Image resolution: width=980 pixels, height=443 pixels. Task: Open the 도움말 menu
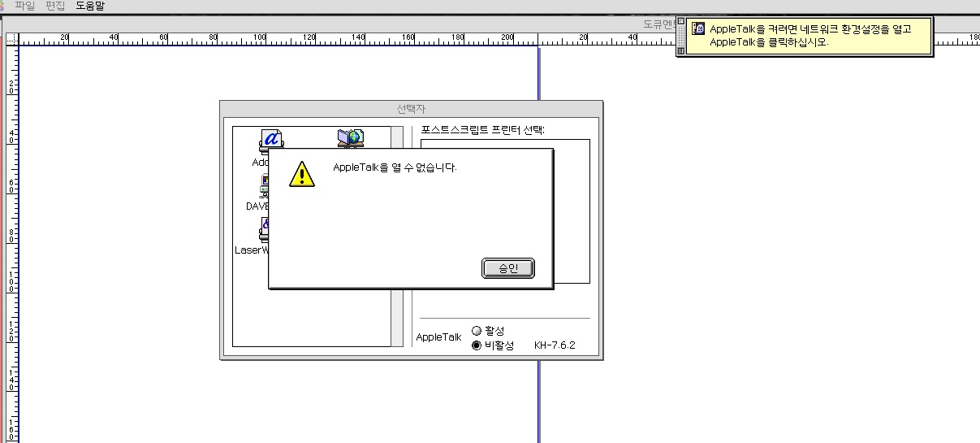[90, 6]
